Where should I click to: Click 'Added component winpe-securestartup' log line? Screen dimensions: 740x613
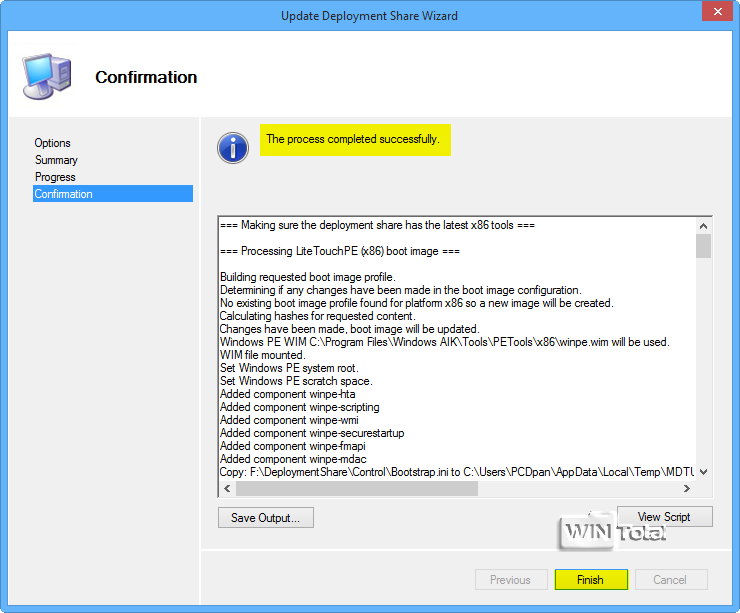[312, 433]
